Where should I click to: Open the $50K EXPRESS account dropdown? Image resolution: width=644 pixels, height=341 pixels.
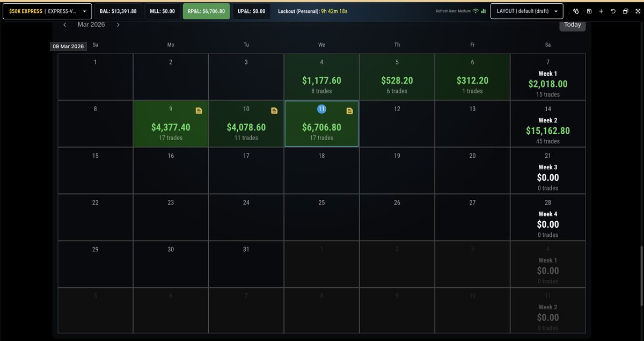47,11
